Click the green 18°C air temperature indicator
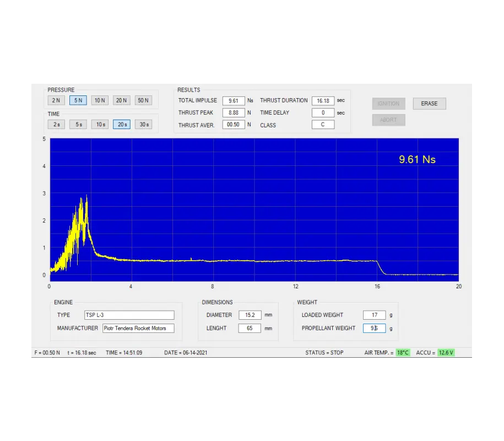Viewport: 504px width, 441px height. (403, 353)
